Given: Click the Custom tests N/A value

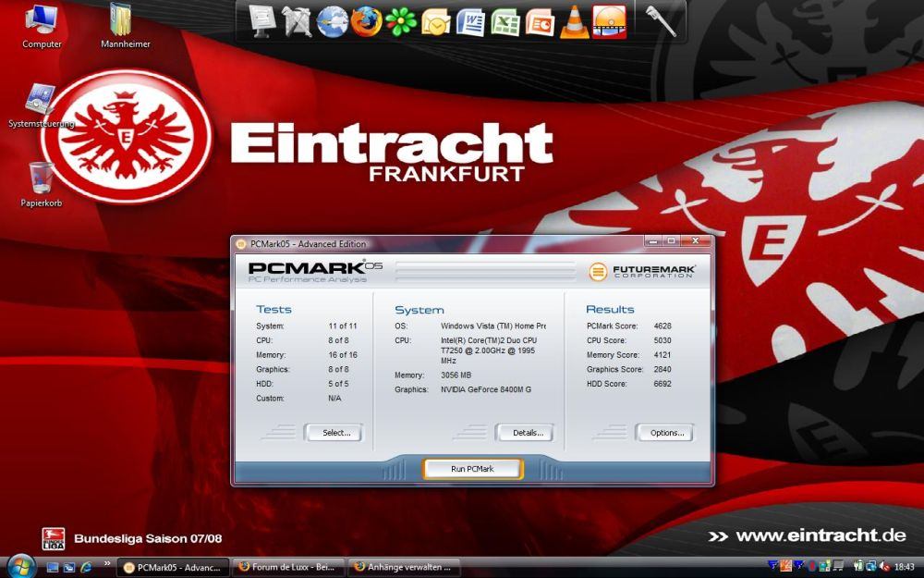Looking at the screenshot, I should point(334,398).
